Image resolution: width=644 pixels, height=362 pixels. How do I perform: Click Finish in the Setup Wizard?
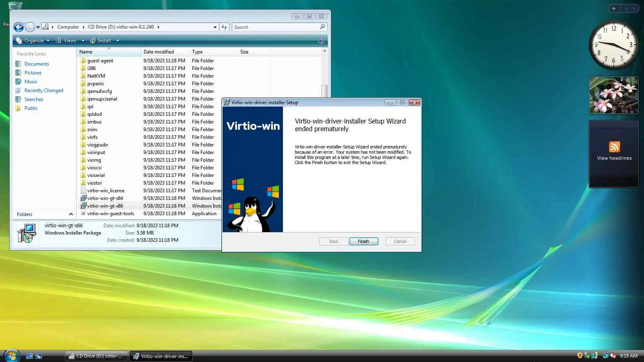[363, 241]
